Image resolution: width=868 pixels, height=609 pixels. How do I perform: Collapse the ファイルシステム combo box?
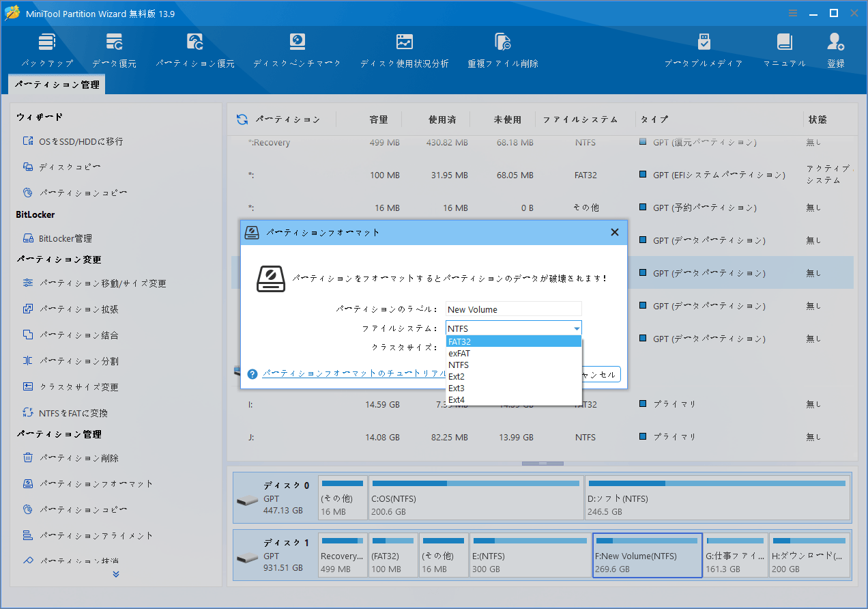tap(577, 329)
